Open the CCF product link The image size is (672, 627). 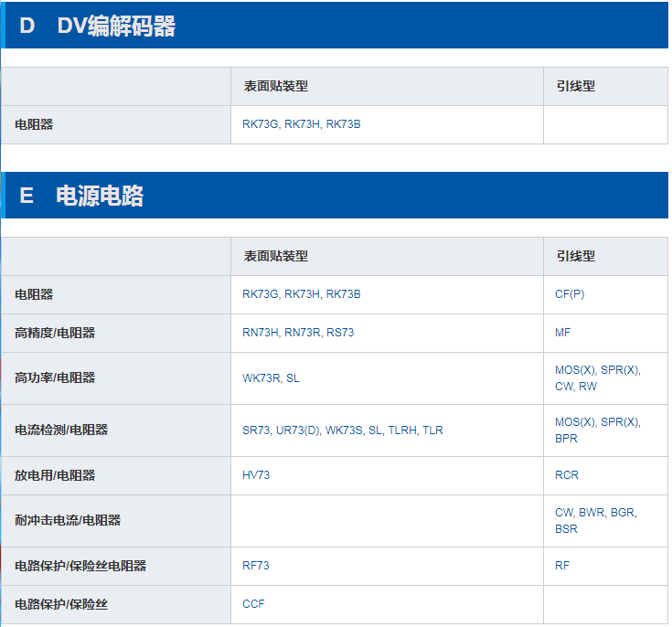click(x=253, y=604)
